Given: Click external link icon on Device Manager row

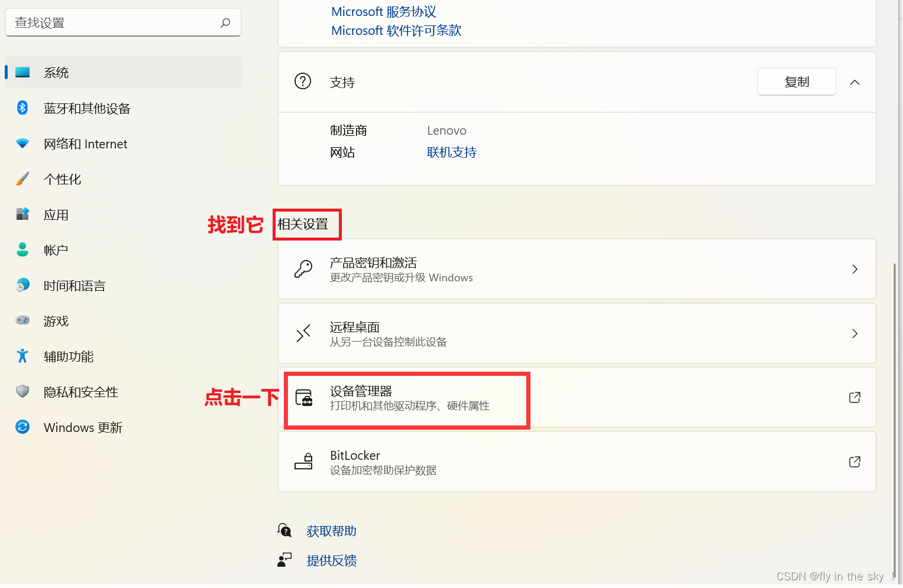Looking at the screenshot, I should [855, 398].
